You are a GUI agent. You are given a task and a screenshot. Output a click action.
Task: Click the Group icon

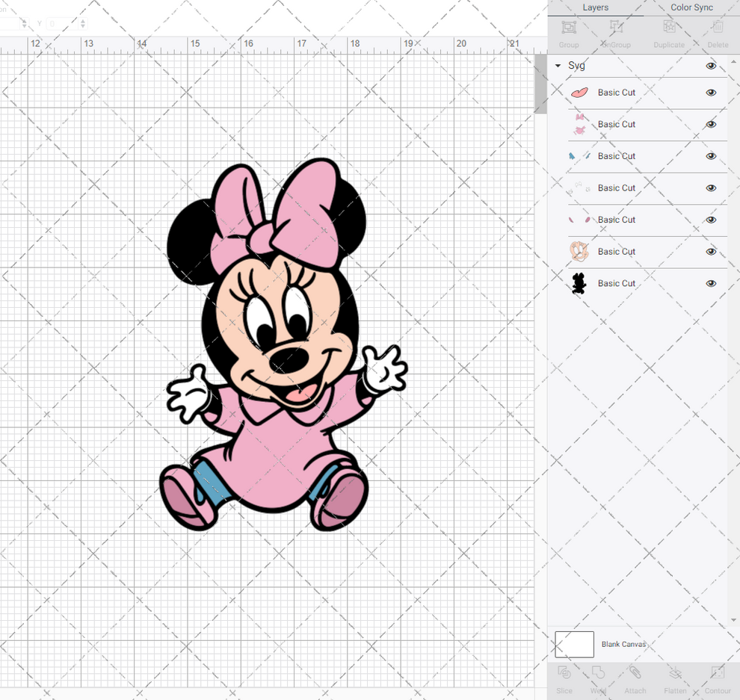point(568,27)
